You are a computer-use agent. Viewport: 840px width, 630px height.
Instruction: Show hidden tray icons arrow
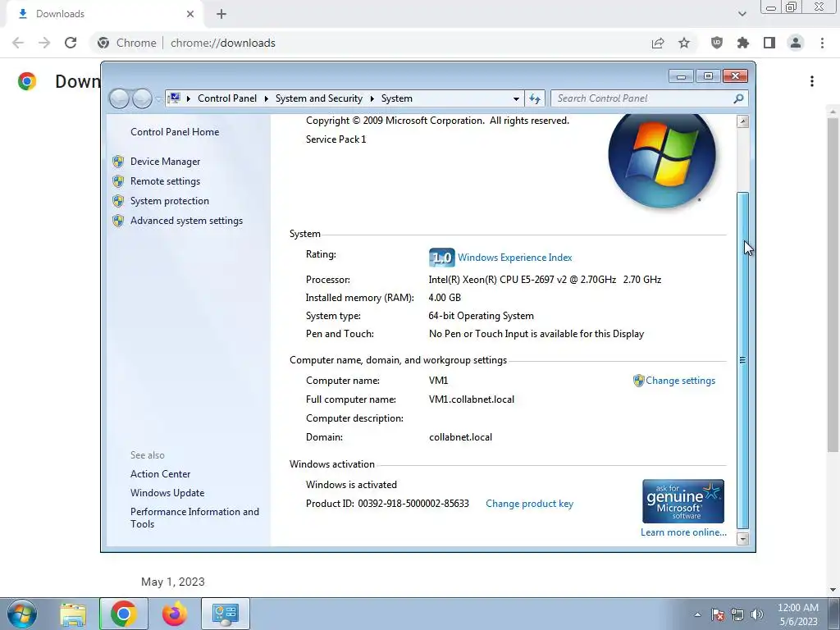(697, 614)
